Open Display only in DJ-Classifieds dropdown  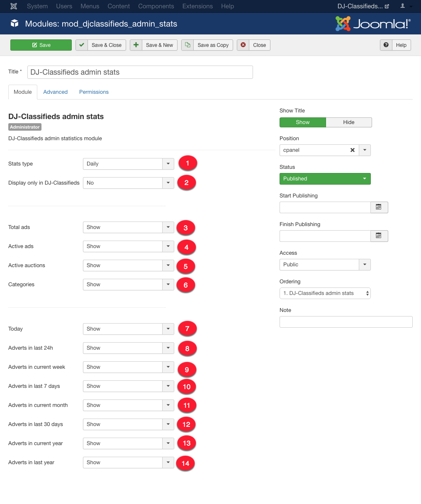(x=128, y=183)
